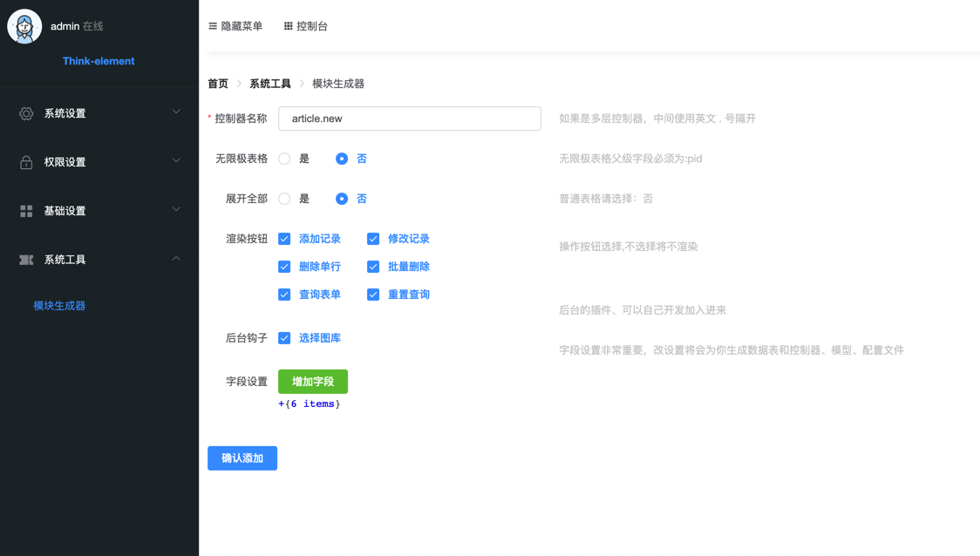Viewport: 980px width, 556px height.
Task: Click the green 增加字段 button
Action: [x=313, y=382]
